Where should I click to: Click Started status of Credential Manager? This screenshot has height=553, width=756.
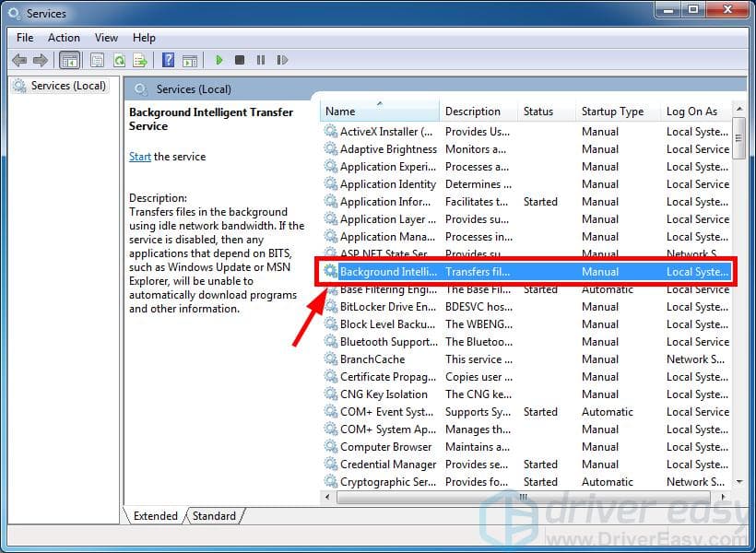click(x=540, y=465)
